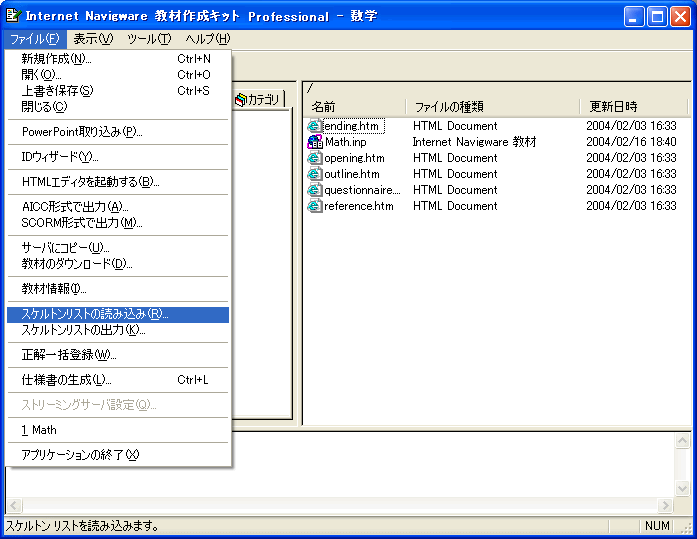Screen dimensions: 697x539
Task: Click right arrow of horizontal scrollbar
Action: click(x=665, y=505)
